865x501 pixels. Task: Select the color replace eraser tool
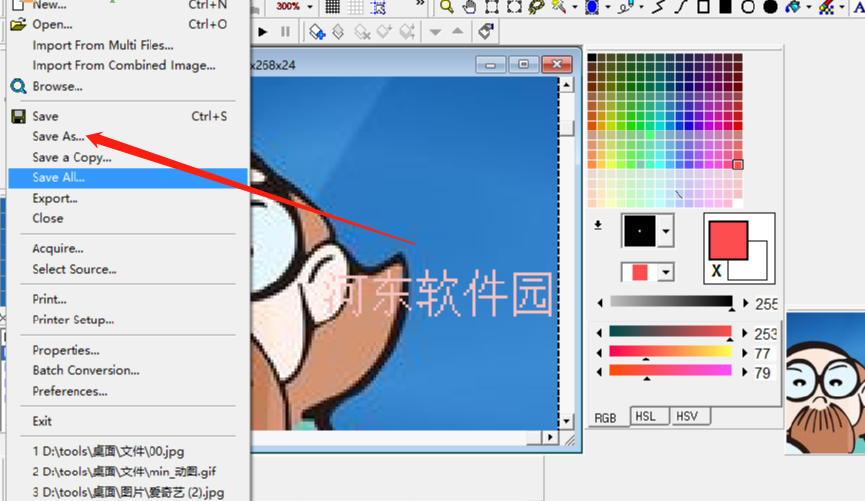[826, 7]
